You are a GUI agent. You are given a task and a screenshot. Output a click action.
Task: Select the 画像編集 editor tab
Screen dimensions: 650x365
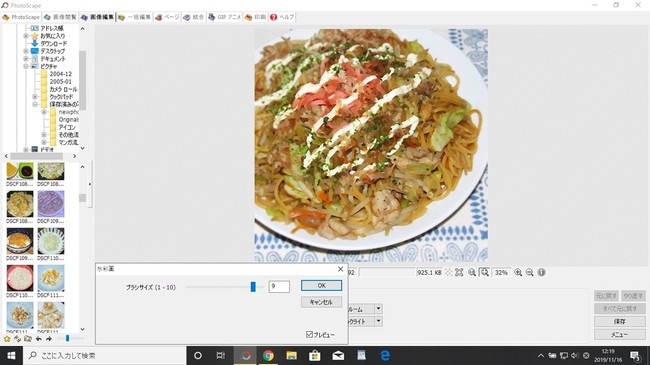(x=97, y=17)
